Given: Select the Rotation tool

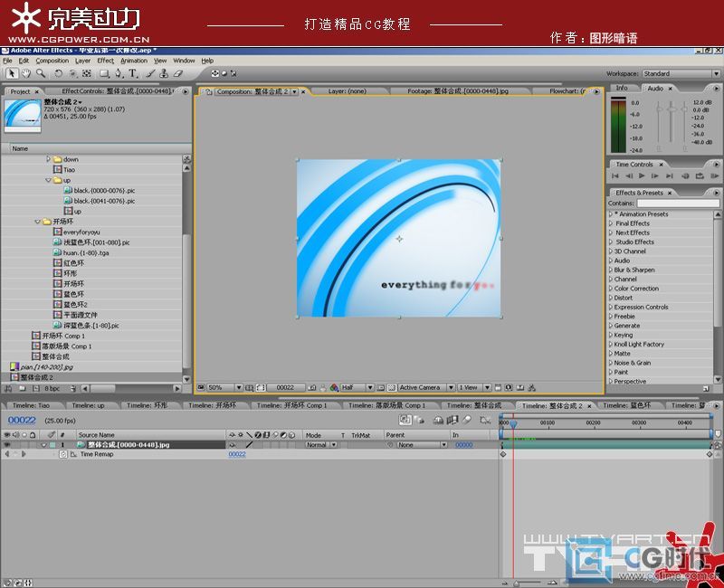Looking at the screenshot, I should pyautogui.click(x=58, y=73).
